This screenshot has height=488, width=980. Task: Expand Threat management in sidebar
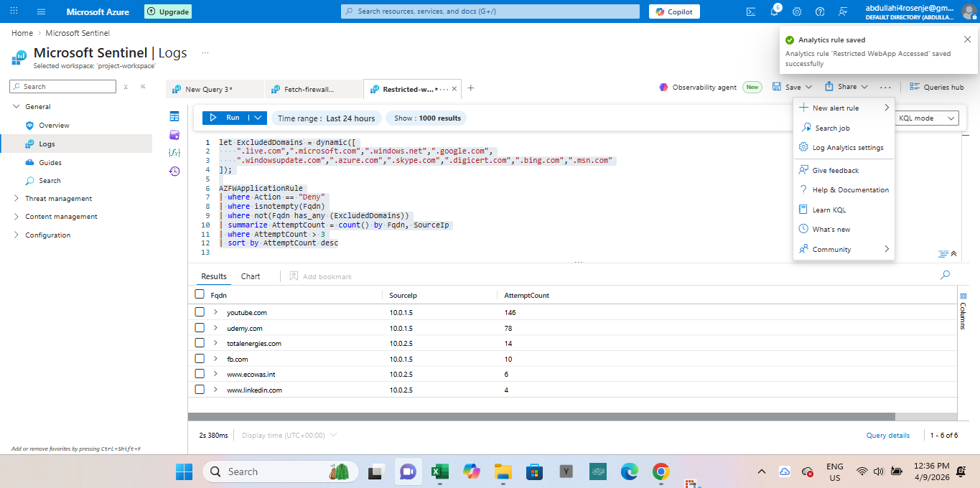[x=58, y=199]
